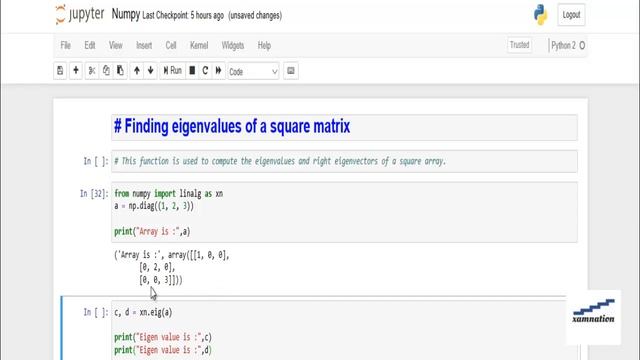Select the Finding eigenvalues heading cell
Screen dimensions: 640x360
point(344,127)
